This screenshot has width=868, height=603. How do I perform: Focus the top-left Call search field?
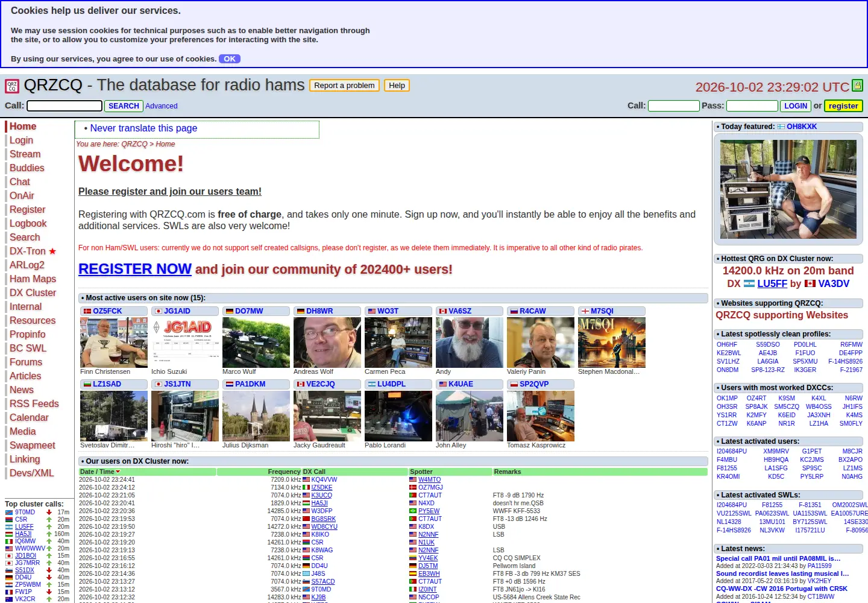pos(64,106)
